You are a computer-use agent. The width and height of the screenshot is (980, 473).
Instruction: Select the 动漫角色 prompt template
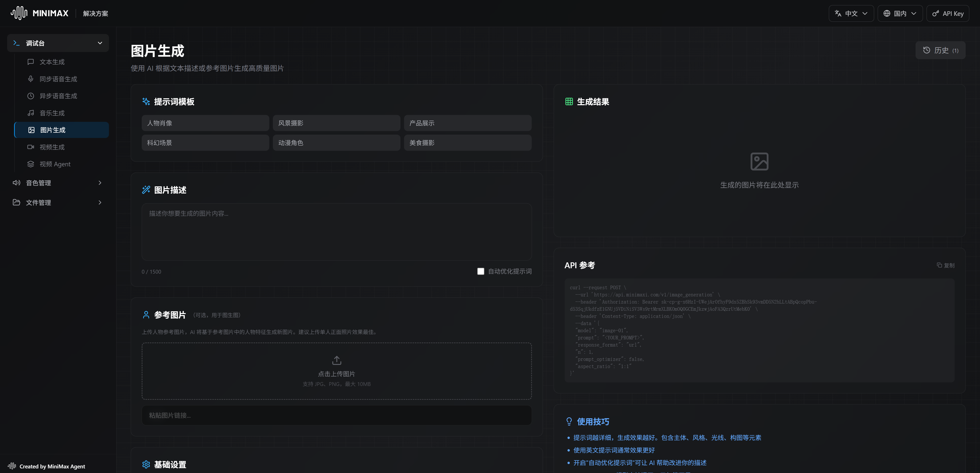336,142
